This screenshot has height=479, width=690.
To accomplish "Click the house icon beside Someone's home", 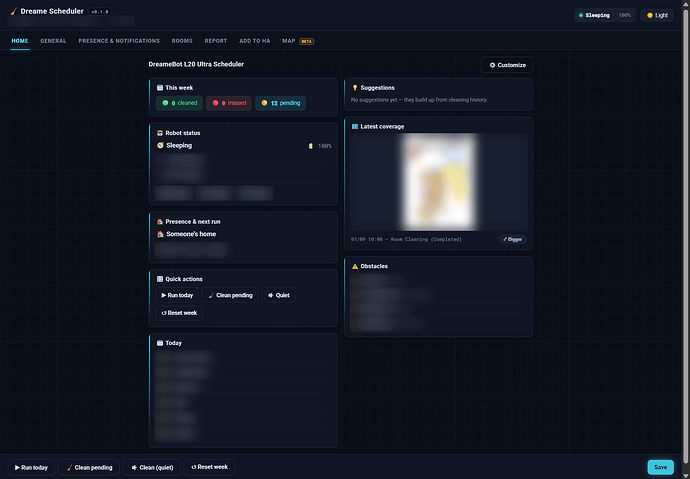I will pos(160,234).
